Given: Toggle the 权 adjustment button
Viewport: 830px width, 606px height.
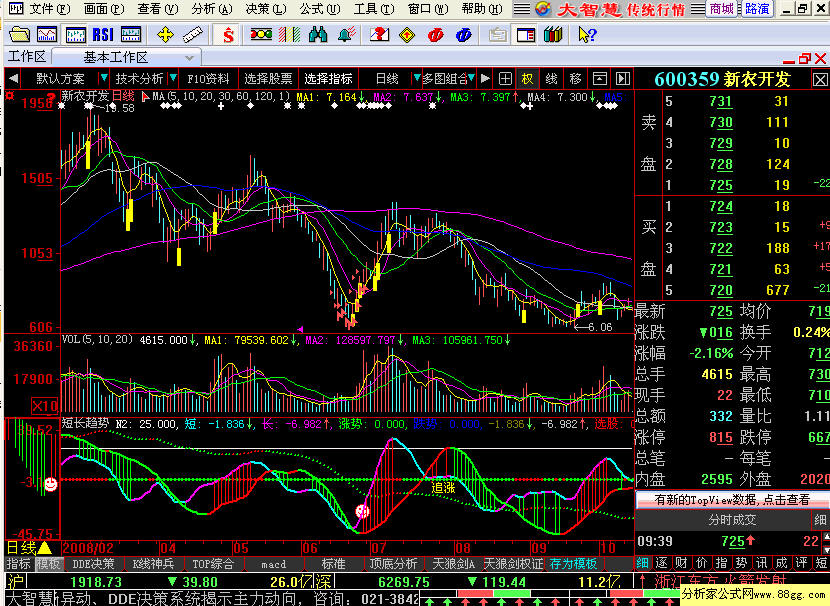Looking at the screenshot, I should coord(528,79).
